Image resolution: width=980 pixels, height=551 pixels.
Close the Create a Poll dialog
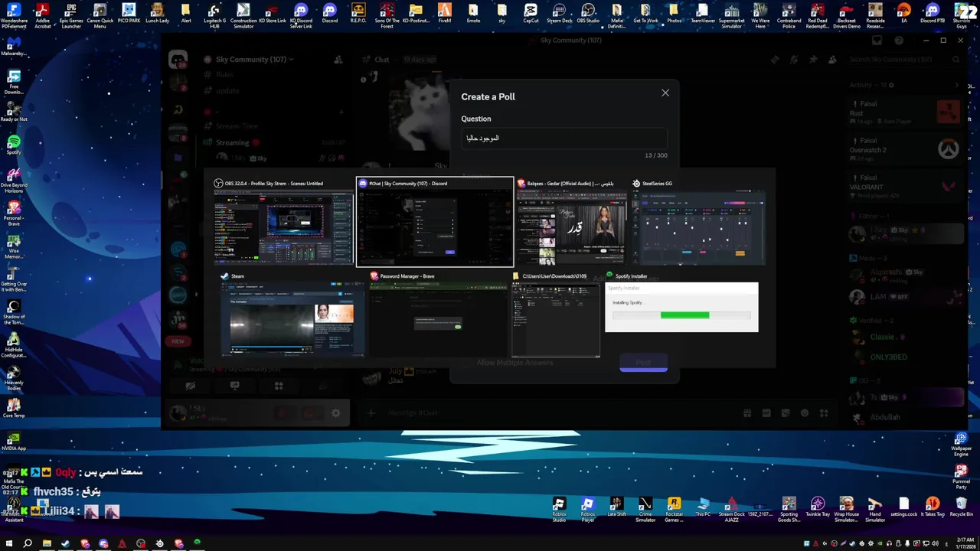pos(665,93)
